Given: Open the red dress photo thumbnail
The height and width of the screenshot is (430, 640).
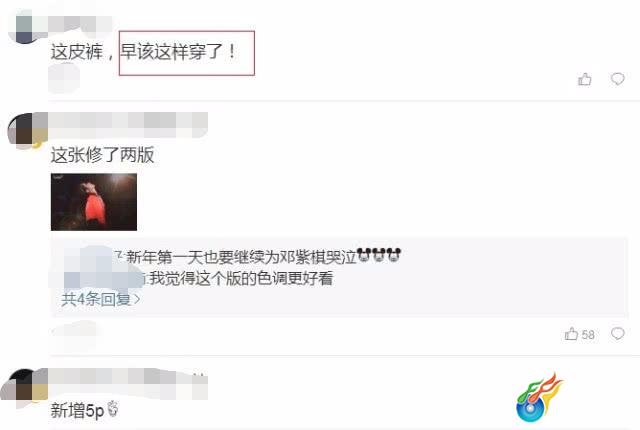Looking at the screenshot, I should [94, 202].
